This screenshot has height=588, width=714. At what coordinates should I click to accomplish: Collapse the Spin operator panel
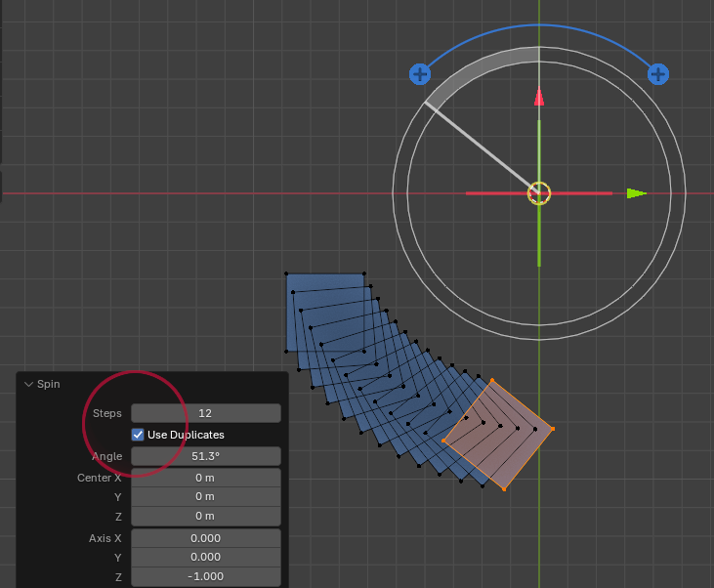[28, 384]
